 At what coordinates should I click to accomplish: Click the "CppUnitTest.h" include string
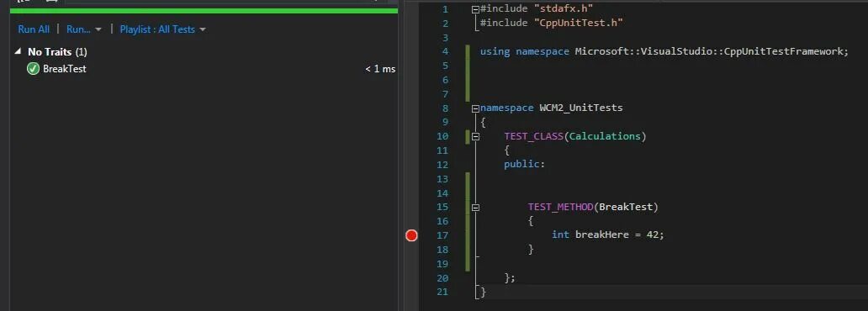click(x=579, y=23)
